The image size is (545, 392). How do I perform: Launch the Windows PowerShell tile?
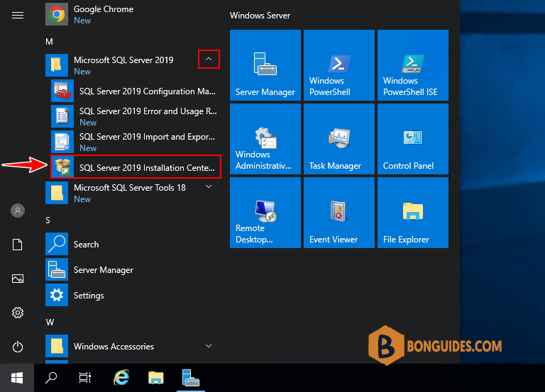point(339,65)
